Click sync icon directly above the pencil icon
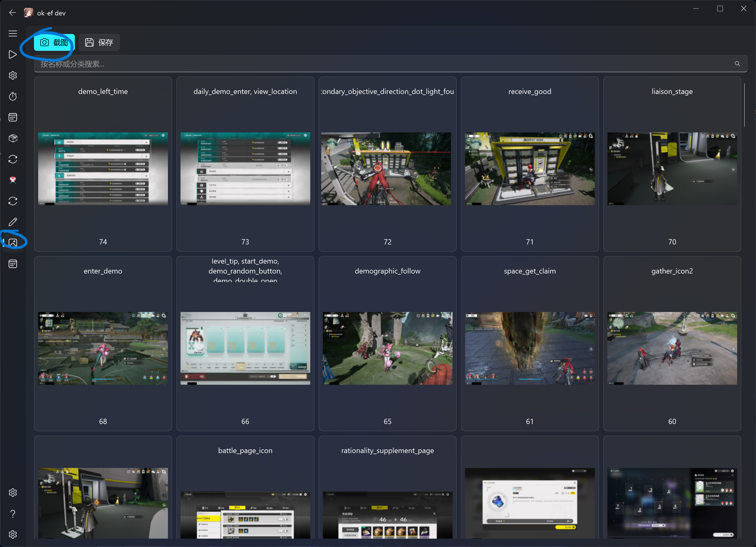Viewport: 756px width, 547px height. tap(13, 201)
